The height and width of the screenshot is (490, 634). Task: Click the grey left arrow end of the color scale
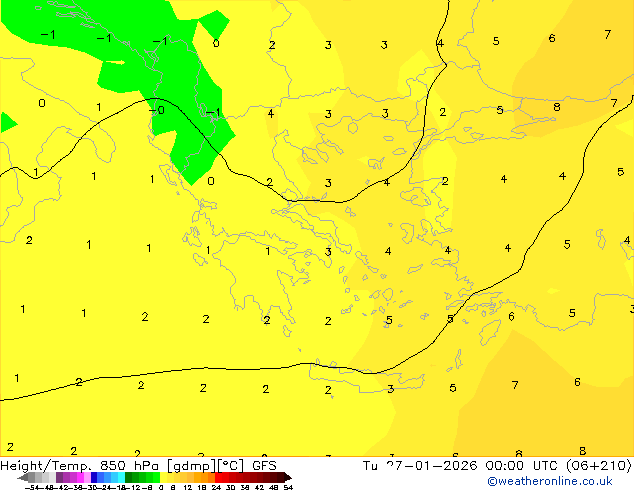coord(23,477)
